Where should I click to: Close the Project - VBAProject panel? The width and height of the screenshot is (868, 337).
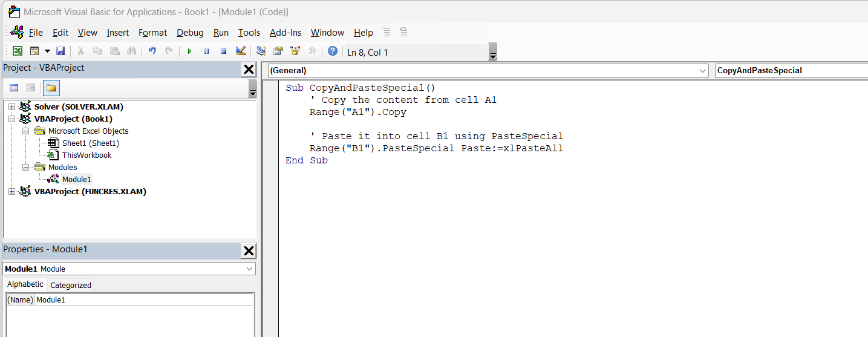click(x=249, y=69)
